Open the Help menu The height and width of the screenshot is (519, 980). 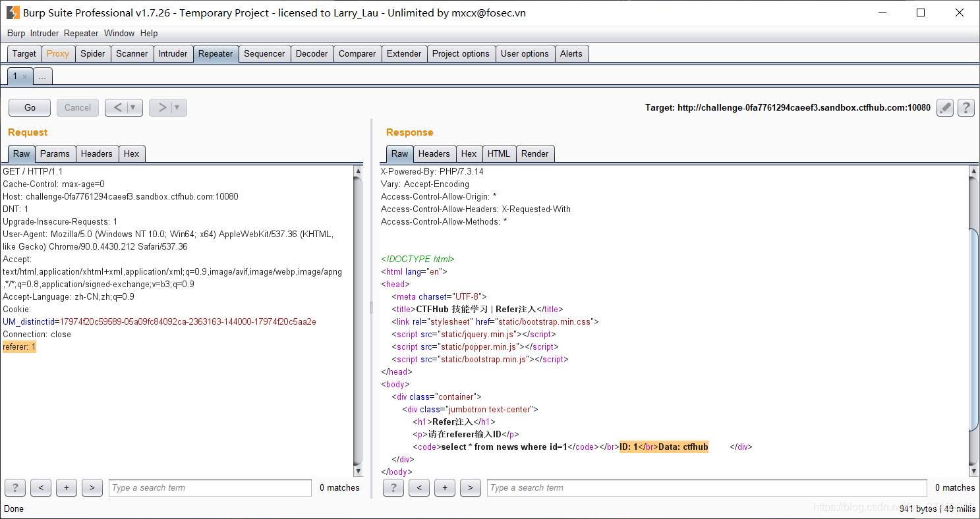click(149, 33)
